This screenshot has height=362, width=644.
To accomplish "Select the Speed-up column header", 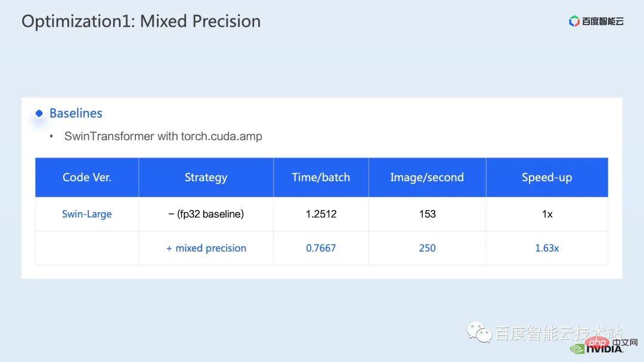I will click(x=547, y=177).
